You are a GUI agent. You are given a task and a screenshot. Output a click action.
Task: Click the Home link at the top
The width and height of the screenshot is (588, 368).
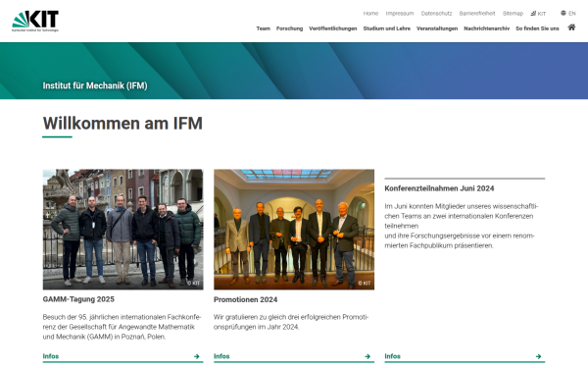coord(370,14)
